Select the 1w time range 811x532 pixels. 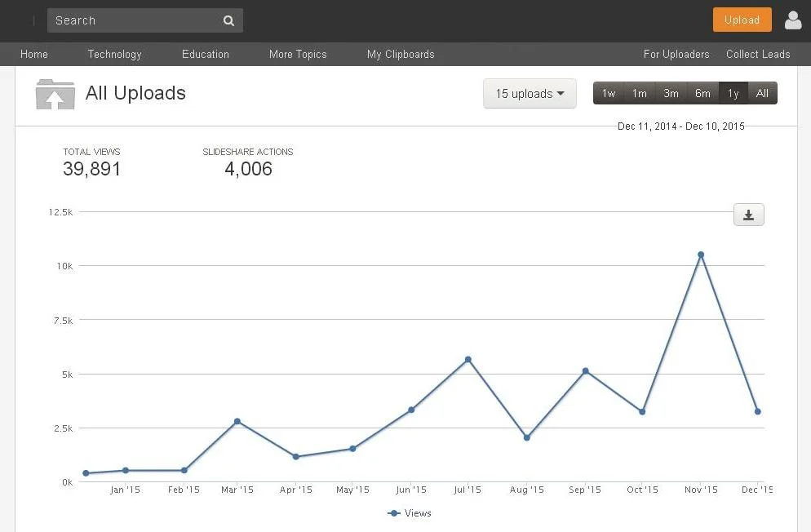(x=609, y=93)
